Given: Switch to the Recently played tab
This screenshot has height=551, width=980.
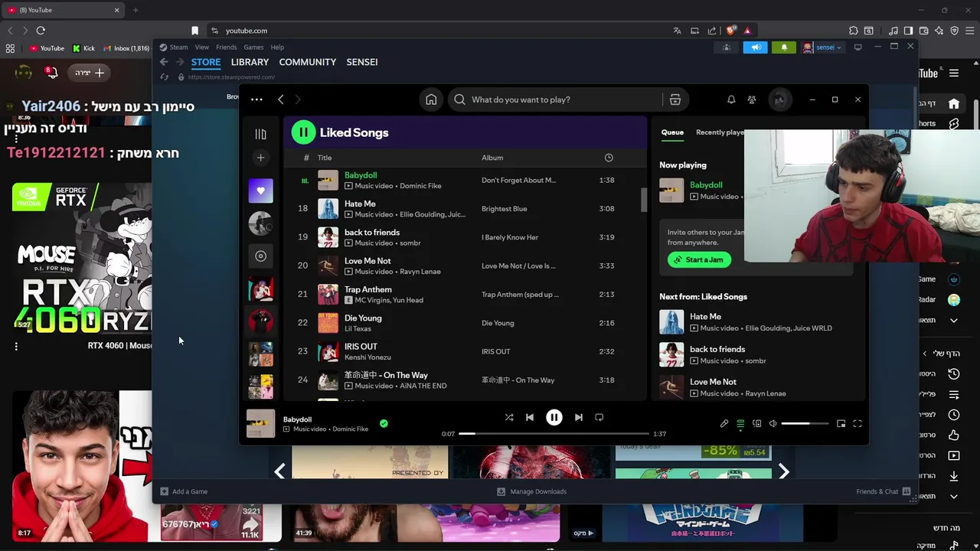Looking at the screenshot, I should [x=719, y=132].
